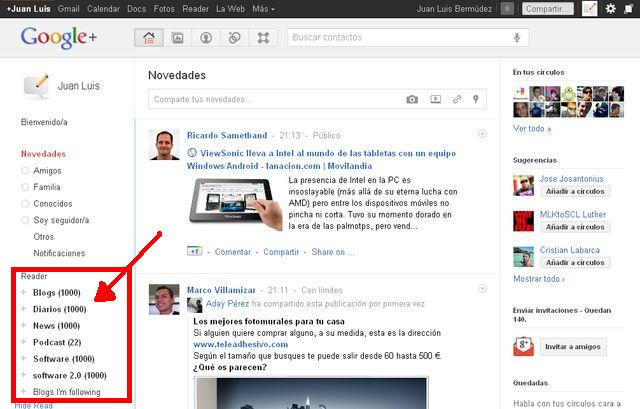Open Fotos from the top bar
This screenshot has height=409, width=640.
point(164,9)
